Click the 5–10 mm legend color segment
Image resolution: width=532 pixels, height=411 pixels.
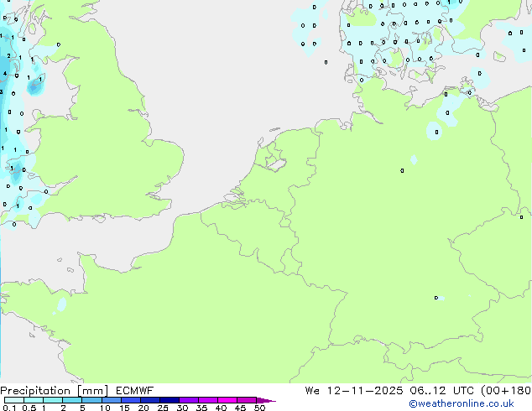coord(91,400)
